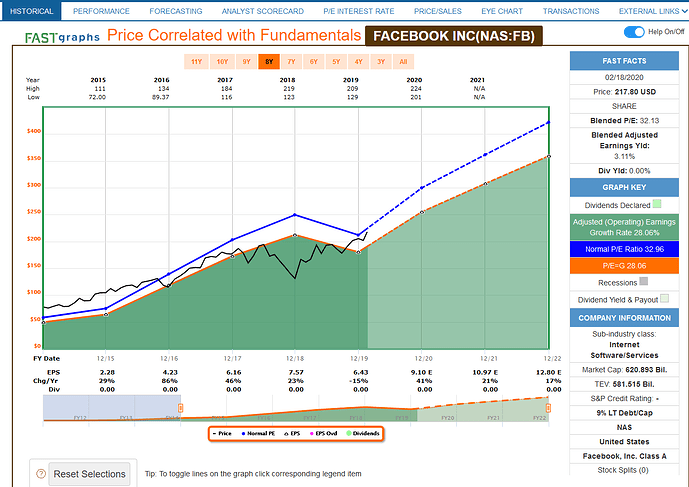Select the 4Y time range

[359, 62]
